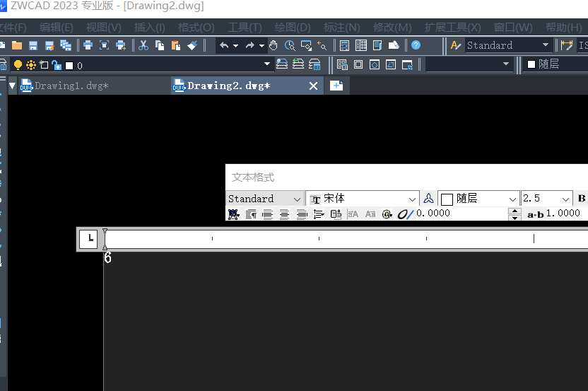Expand the undo history dropdown arrow

point(235,46)
